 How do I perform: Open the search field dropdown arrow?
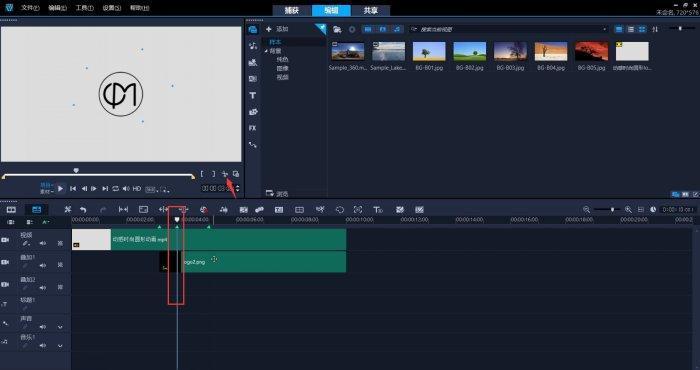[x=605, y=29]
